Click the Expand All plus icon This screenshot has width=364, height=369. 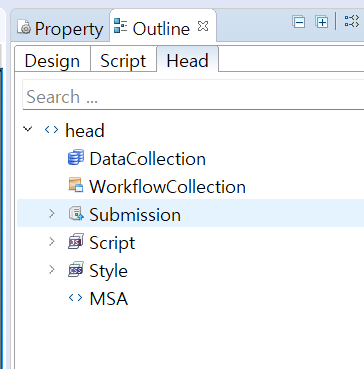click(x=322, y=22)
